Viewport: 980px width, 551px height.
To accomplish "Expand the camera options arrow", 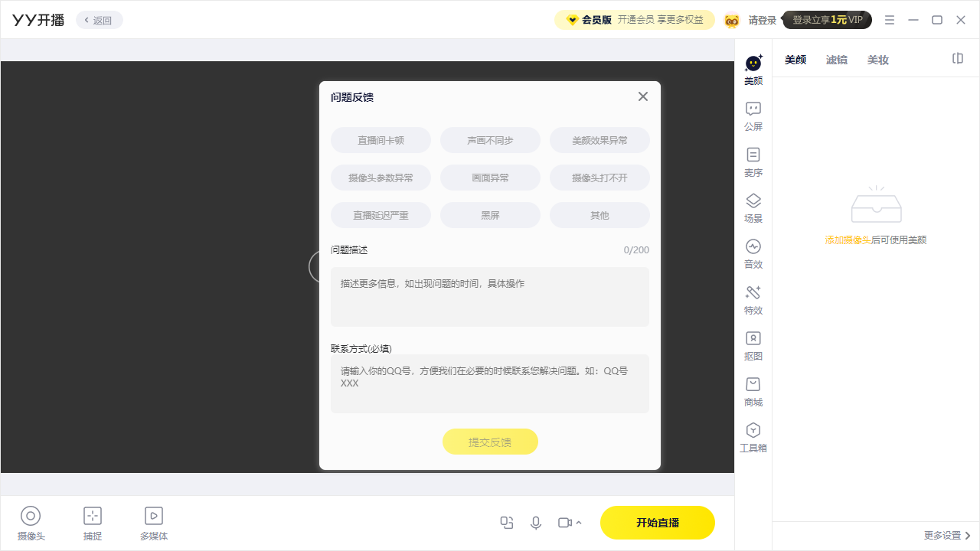I will [579, 523].
